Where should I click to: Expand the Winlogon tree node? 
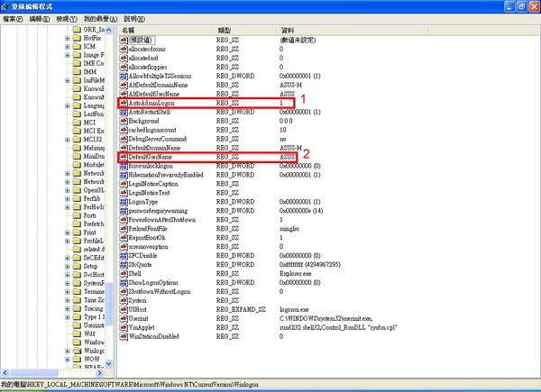[x=68, y=351]
